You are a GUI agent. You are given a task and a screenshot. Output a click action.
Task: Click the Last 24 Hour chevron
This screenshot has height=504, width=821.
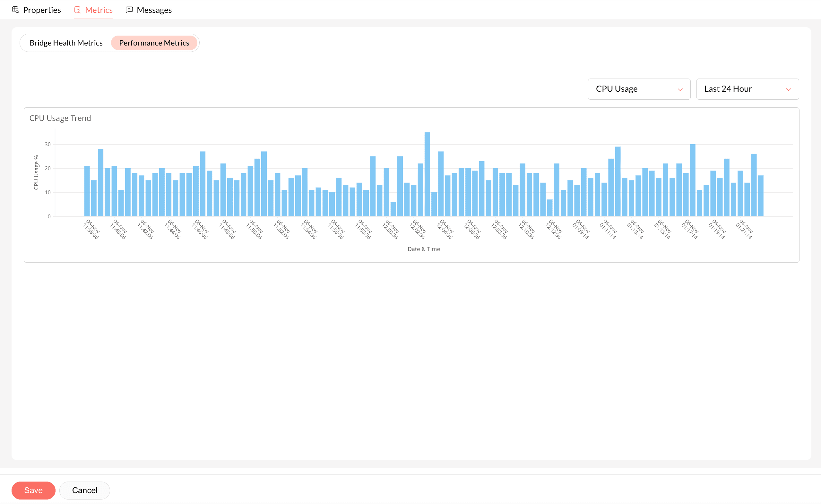coord(788,89)
